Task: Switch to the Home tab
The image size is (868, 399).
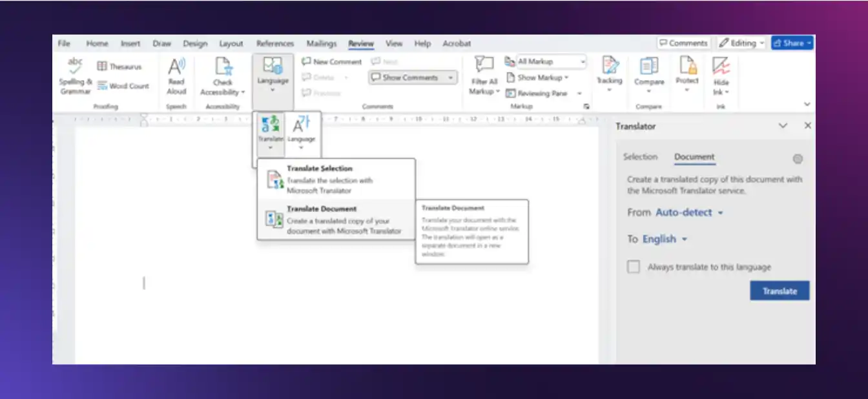Action: coord(97,43)
